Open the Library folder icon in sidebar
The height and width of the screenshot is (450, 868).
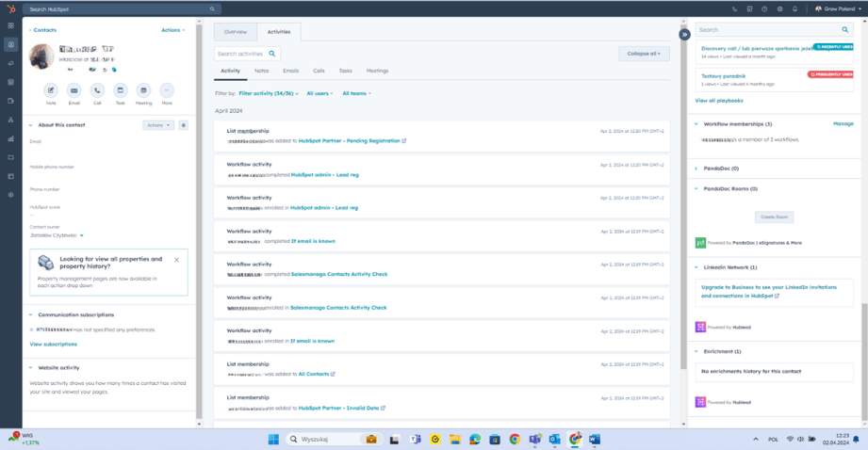click(x=11, y=157)
